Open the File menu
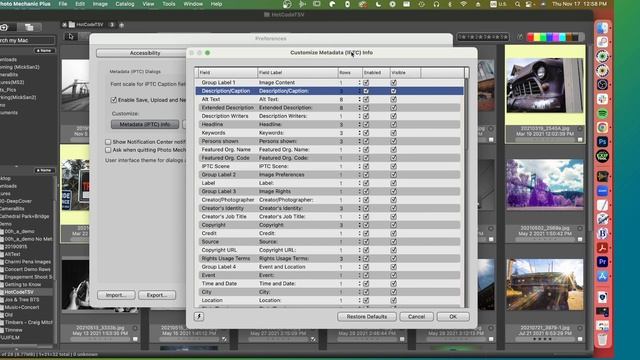Image resolution: width=640 pixels, height=360 pixels. [62, 4]
